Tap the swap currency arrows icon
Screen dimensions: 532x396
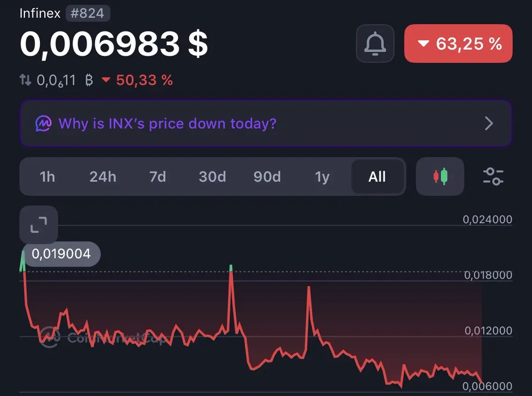[25, 80]
